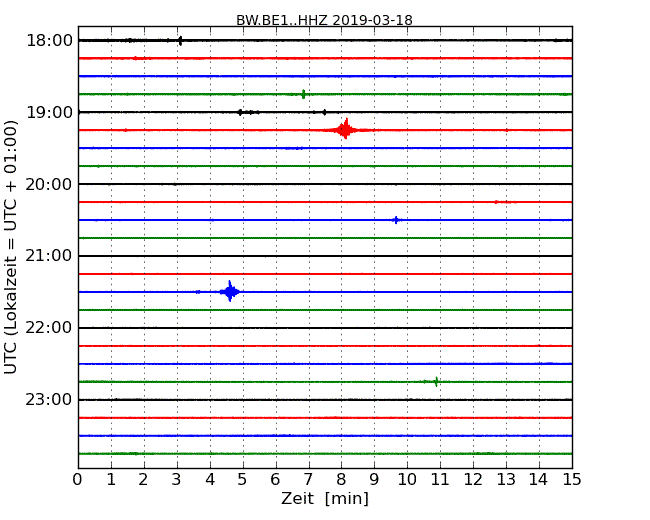Screen dimensions: 650x520
Task: Click x-axis tick label 13
Action: pos(506,479)
